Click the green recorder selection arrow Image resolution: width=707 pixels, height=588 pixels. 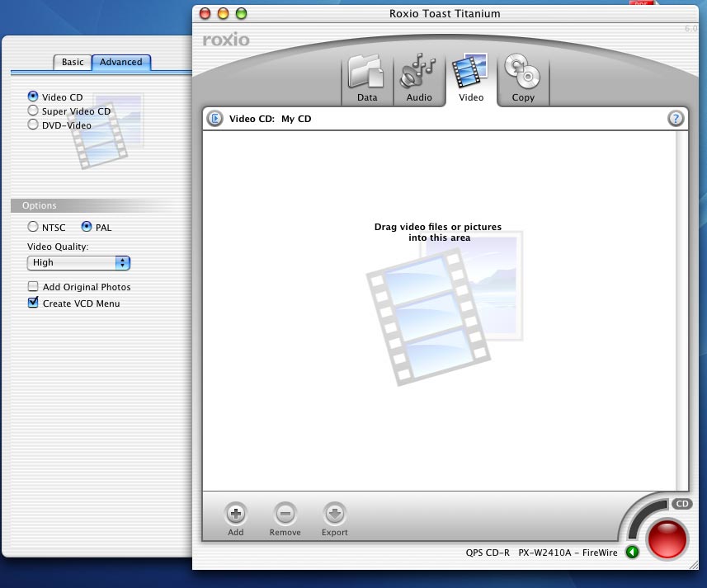632,552
